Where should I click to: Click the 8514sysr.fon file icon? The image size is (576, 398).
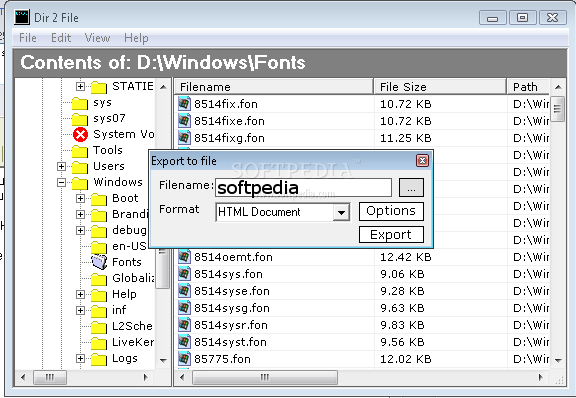184,325
